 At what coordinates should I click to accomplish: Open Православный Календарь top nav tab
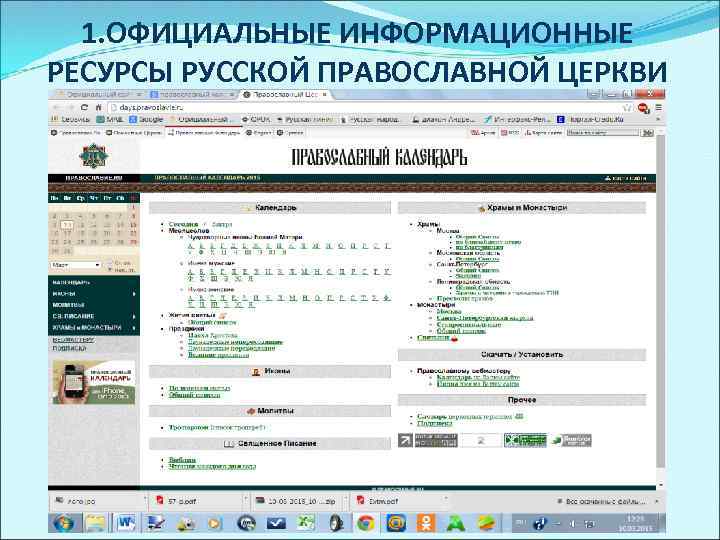[203, 133]
